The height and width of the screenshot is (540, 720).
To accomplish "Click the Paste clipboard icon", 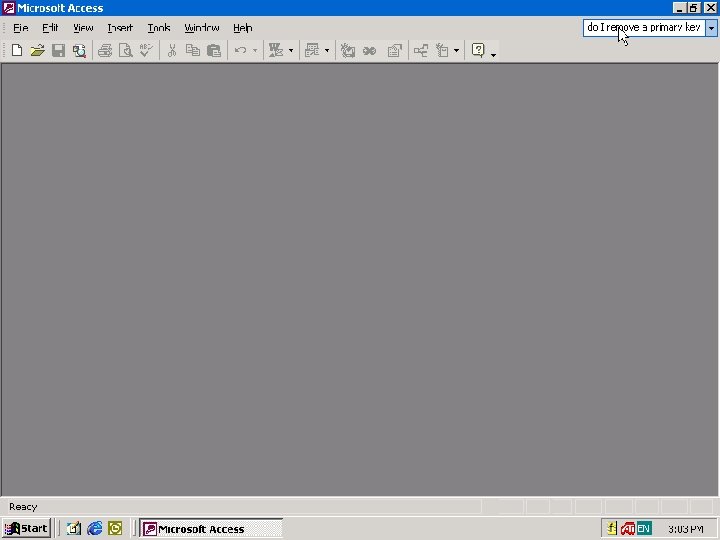I will click(x=214, y=50).
